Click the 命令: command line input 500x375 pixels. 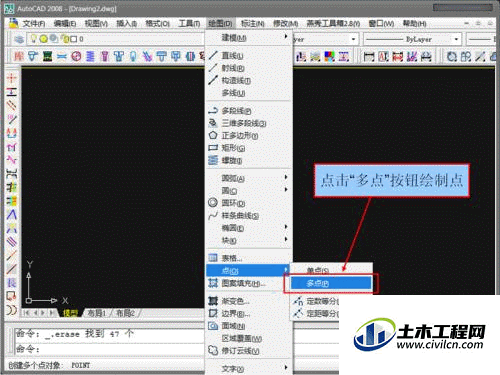click(110, 349)
